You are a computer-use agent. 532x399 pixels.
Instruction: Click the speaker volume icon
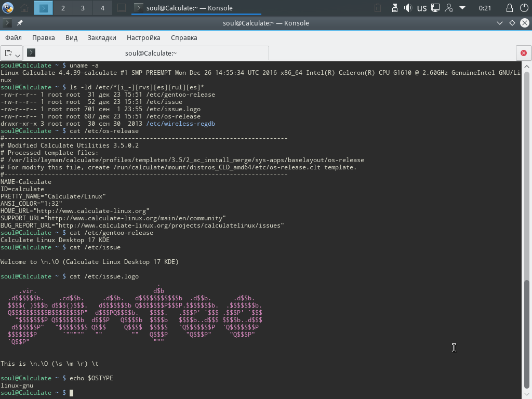[x=408, y=8]
